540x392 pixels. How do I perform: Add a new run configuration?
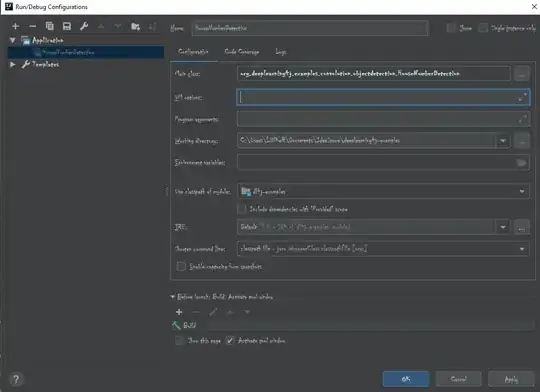point(15,26)
